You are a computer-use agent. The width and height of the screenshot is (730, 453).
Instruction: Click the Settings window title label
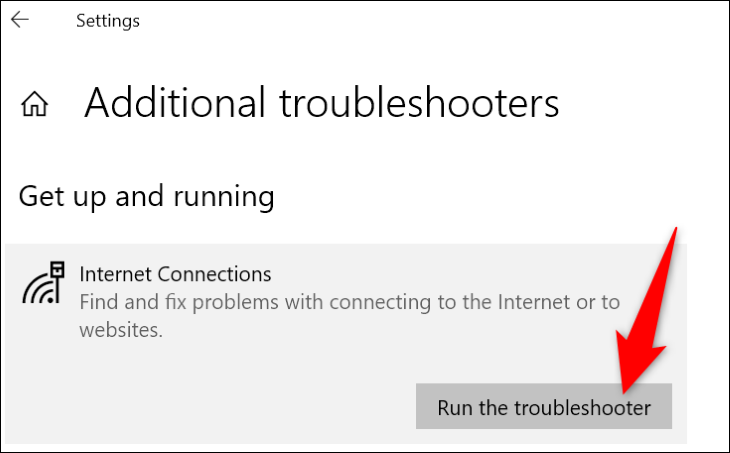coord(108,20)
